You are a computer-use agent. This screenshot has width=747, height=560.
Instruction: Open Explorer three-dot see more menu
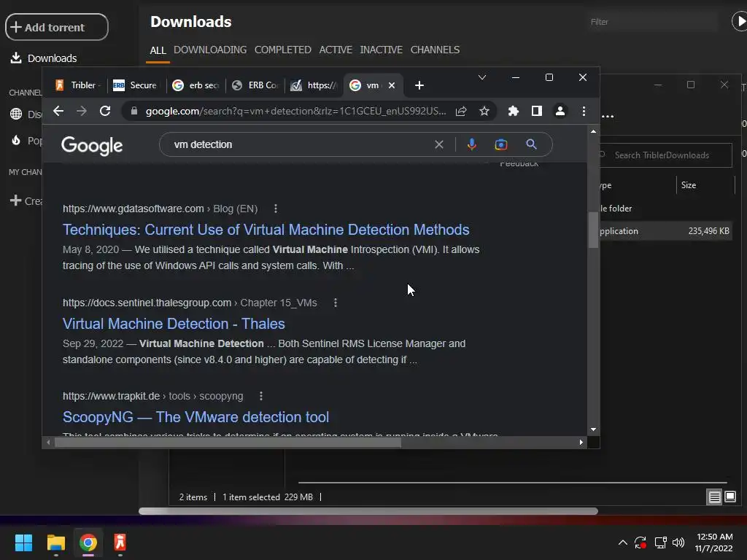tap(608, 116)
